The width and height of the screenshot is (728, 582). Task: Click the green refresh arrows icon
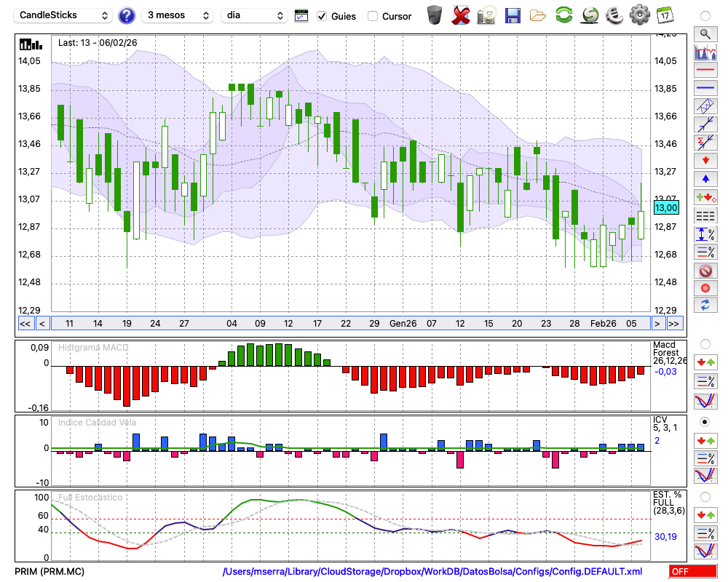point(563,15)
